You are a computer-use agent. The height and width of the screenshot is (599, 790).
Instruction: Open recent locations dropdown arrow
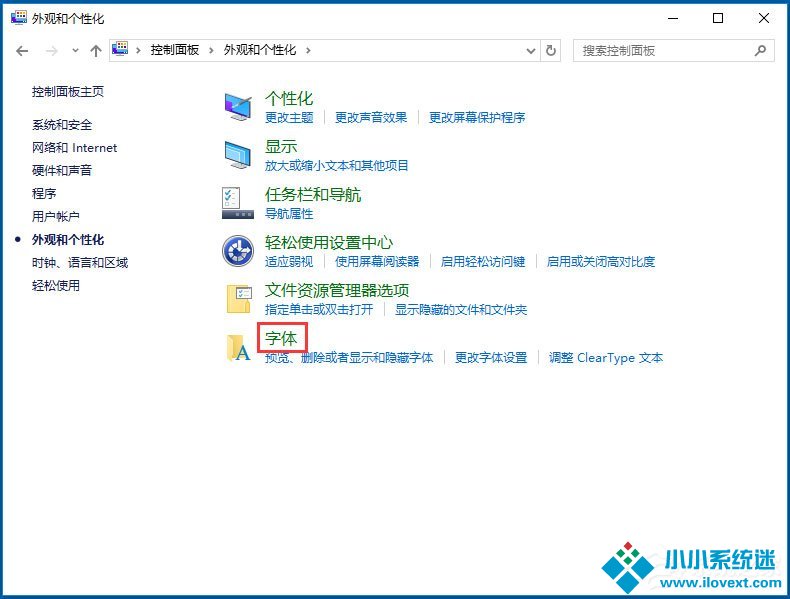tap(75, 51)
